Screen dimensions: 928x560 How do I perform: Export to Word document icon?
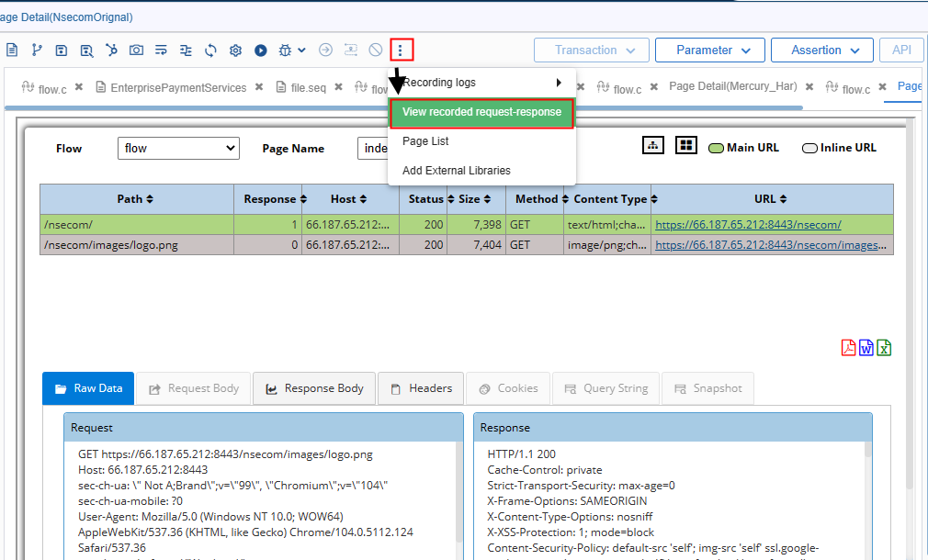click(x=866, y=348)
